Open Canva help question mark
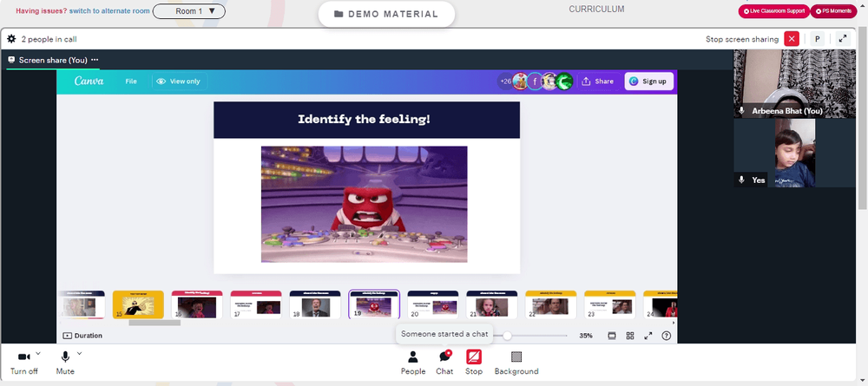This screenshot has height=386, width=868. pos(667,336)
